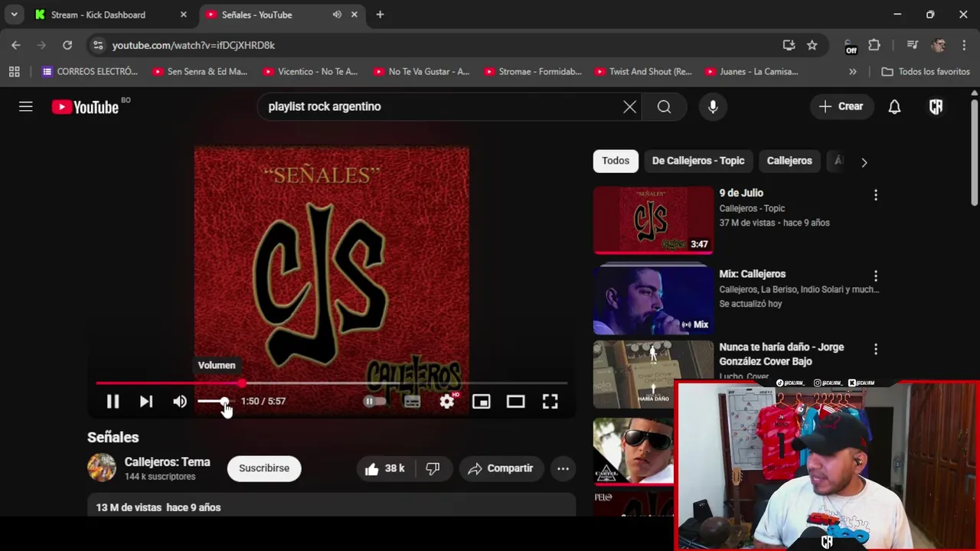
Task: Adjust the volume slider handle
Action: (224, 401)
